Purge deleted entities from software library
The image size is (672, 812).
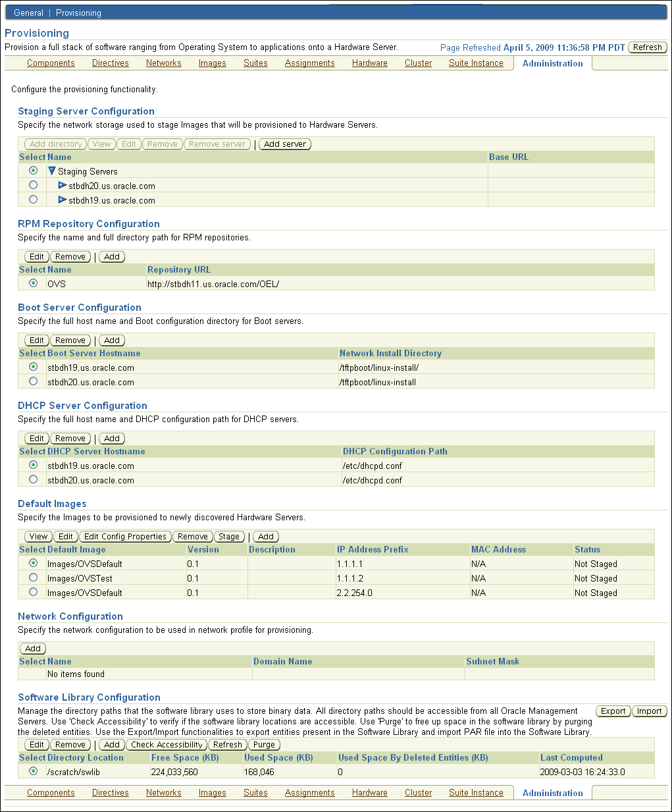(264, 745)
